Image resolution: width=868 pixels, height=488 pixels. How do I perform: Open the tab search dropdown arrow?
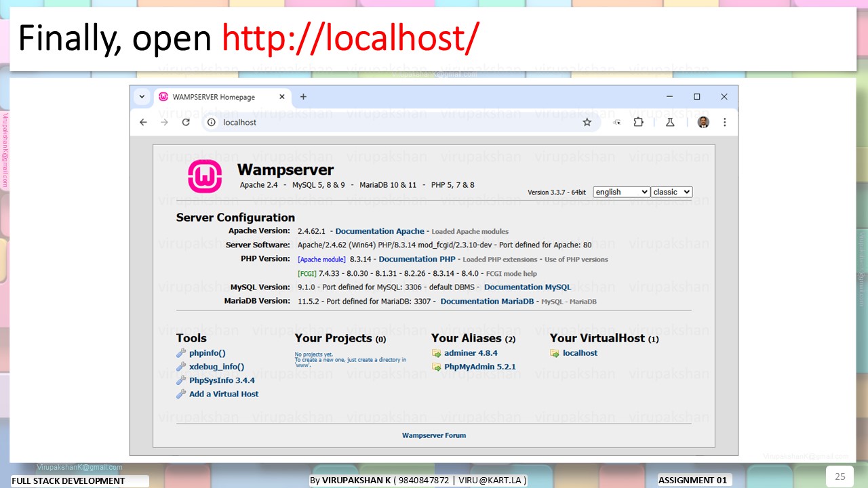pos(142,97)
